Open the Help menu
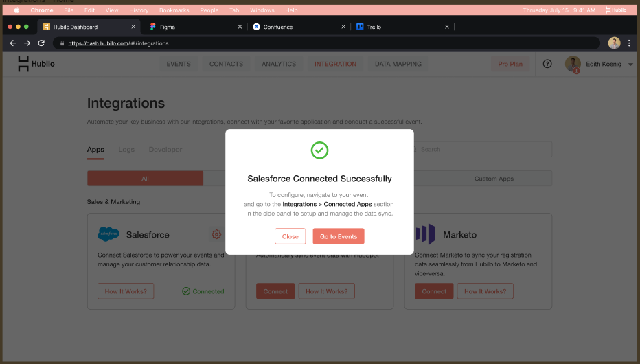This screenshot has height=364, width=640. point(291,10)
